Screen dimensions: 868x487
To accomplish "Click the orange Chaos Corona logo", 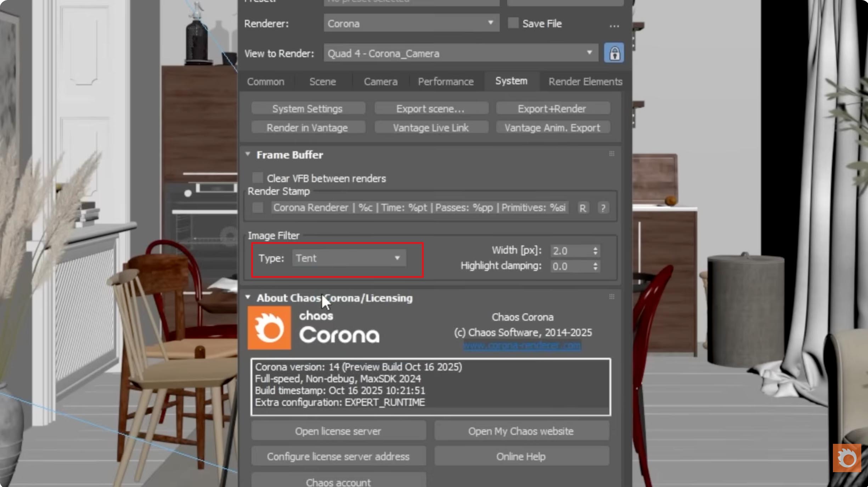I will pos(269,328).
